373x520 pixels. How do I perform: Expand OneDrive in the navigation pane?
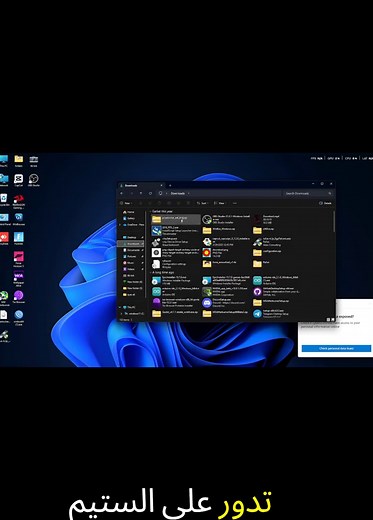pyautogui.click(x=120, y=225)
